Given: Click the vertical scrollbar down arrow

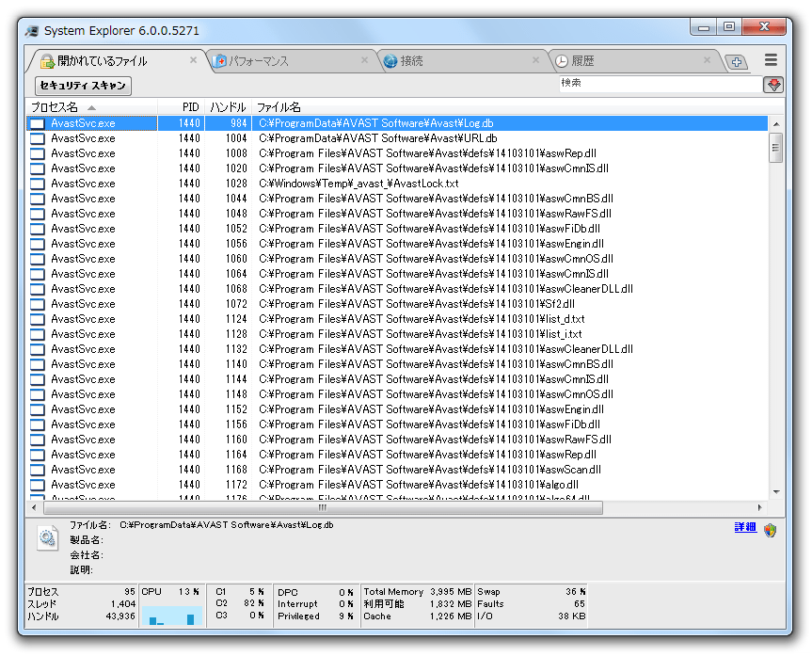Looking at the screenshot, I should 775,491.
